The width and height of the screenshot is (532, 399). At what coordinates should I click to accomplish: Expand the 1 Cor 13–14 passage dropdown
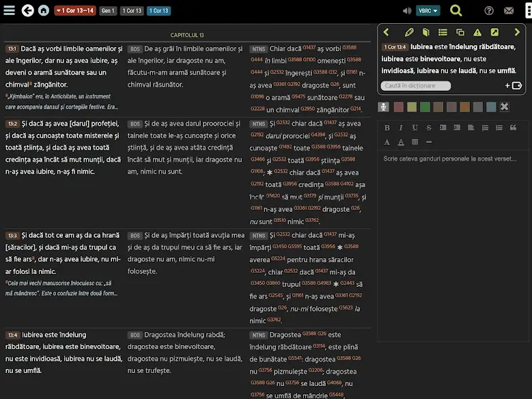pyautogui.click(x=74, y=10)
